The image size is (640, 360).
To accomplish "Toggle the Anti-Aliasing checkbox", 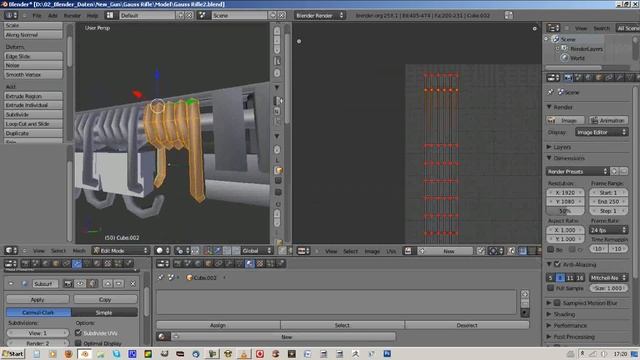I will pos(558,264).
